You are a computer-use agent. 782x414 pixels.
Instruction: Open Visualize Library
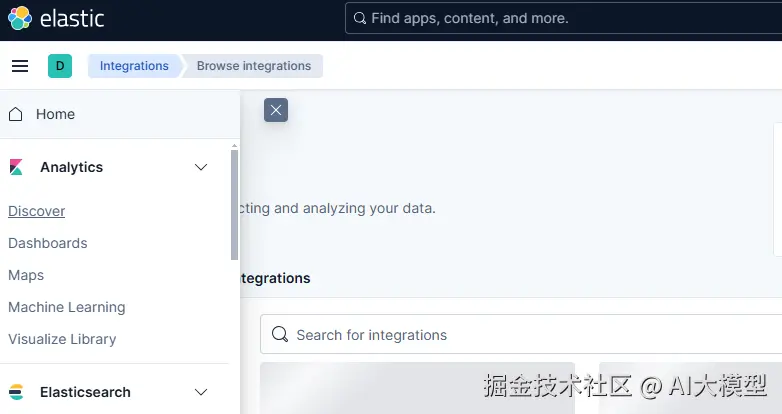(x=62, y=339)
